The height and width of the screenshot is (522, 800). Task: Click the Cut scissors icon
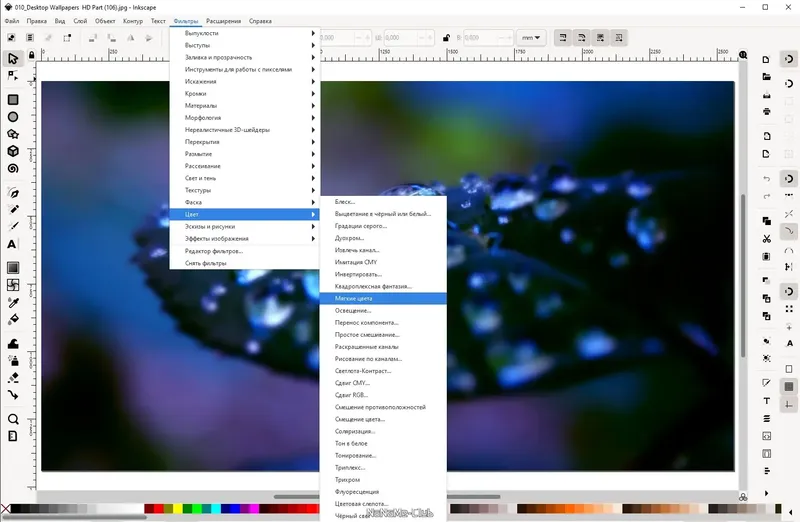click(x=766, y=238)
